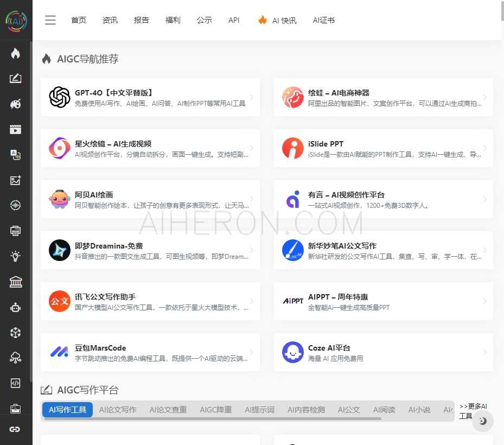Screen dimensions: 504x445
Task: Open the cloud network sidebar icon
Action: click(x=15, y=358)
